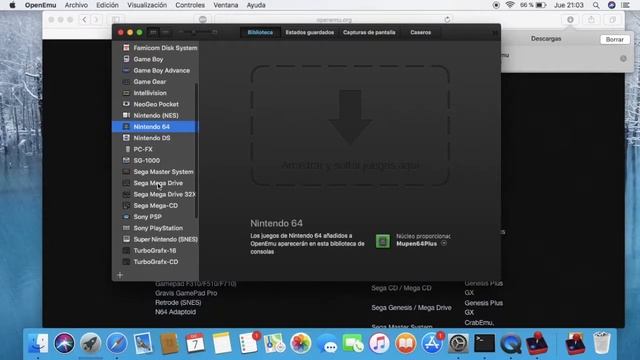640x360 pixels.
Task: Open the Mupen64Plus core dropdown
Action: (444, 243)
